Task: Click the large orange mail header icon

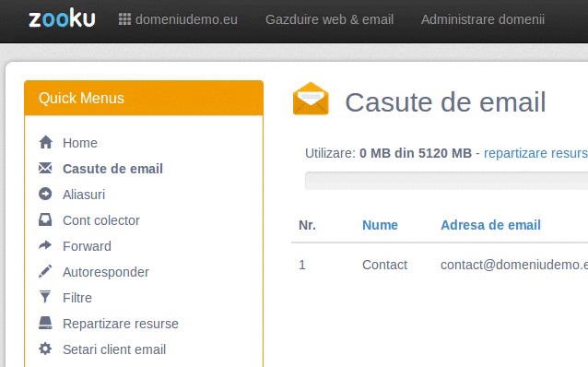Action: tap(311, 99)
